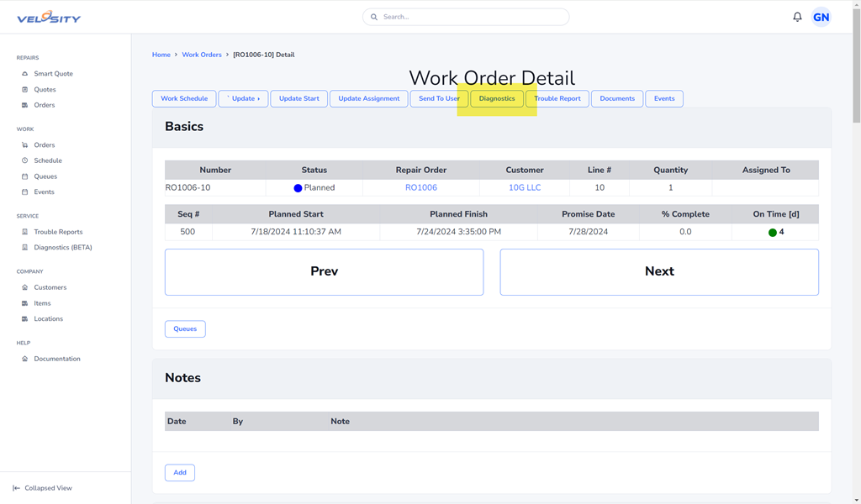861x504 pixels.
Task: Click the Queues button under Basics
Action: point(185,329)
